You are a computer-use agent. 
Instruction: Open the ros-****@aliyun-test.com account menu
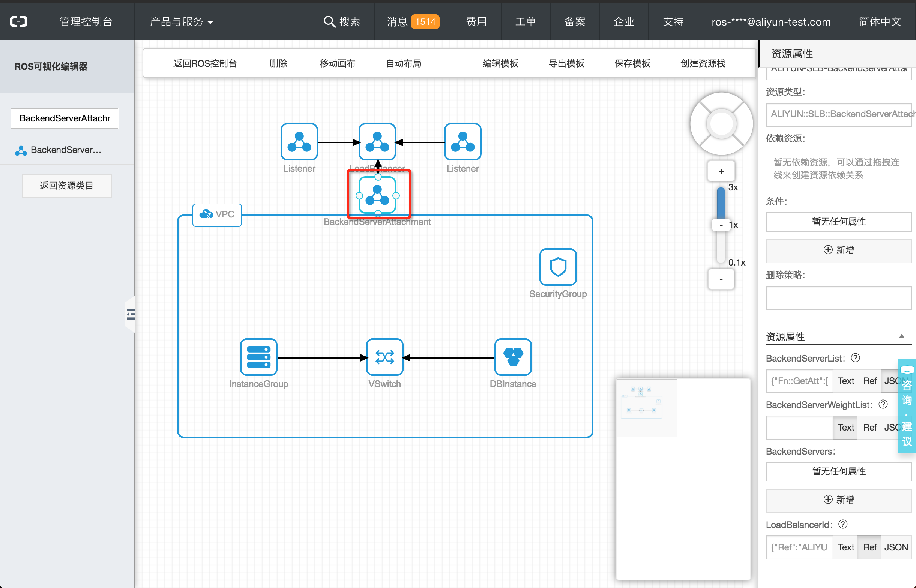click(x=771, y=22)
